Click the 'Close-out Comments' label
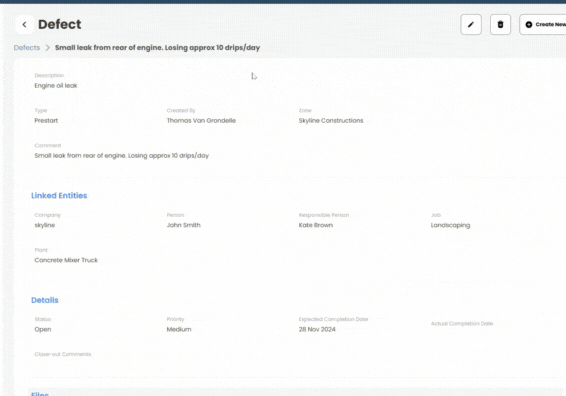The image size is (566, 396). [x=63, y=354]
